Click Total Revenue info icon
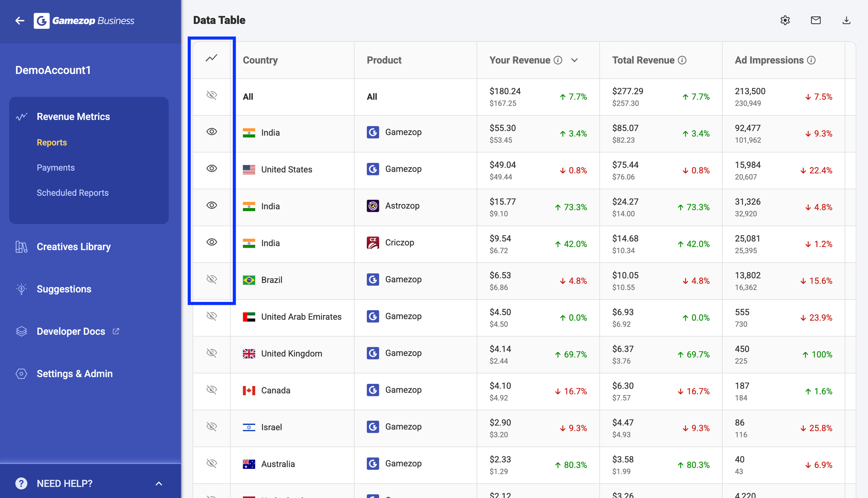Image resolution: width=868 pixels, height=498 pixels. [682, 60]
